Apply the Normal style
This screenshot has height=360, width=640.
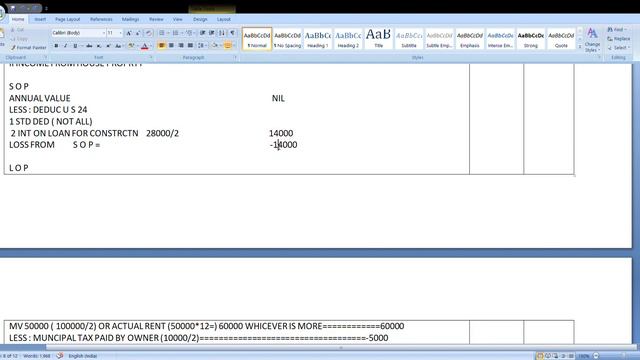[x=257, y=39]
